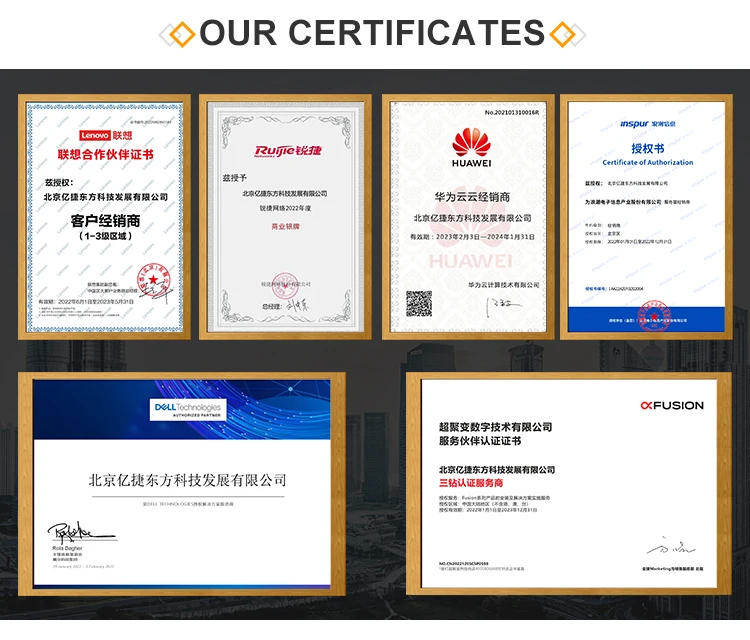Click the red Lenovo logo

95,135
